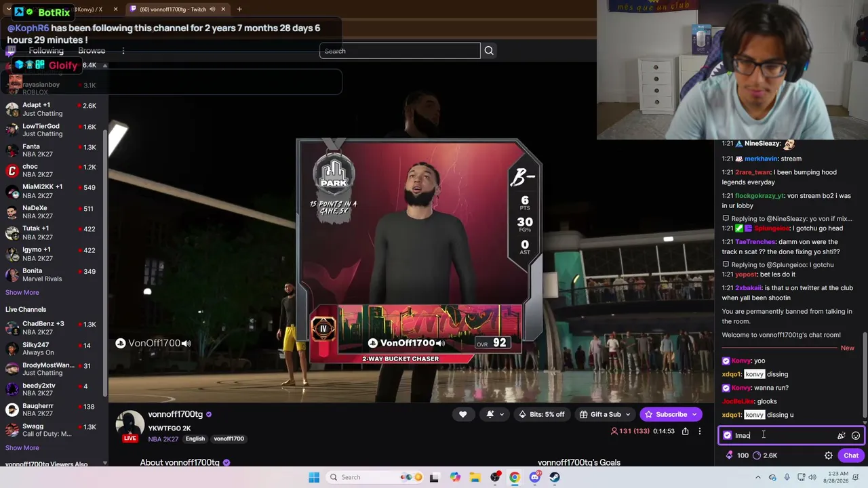Open the Following tab
Viewport: 868px width, 488px height.
[46, 51]
